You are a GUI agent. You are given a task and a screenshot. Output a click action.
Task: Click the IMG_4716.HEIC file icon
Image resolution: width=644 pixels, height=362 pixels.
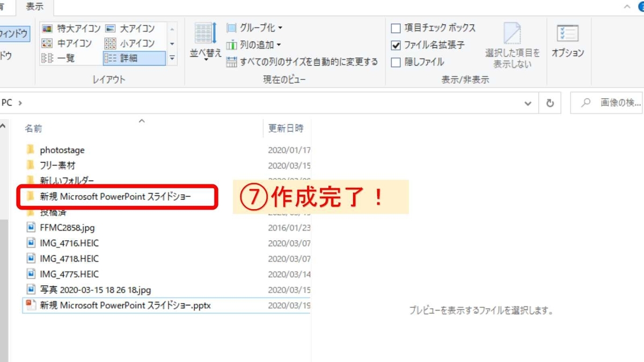pyautogui.click(x=31, y=243)
